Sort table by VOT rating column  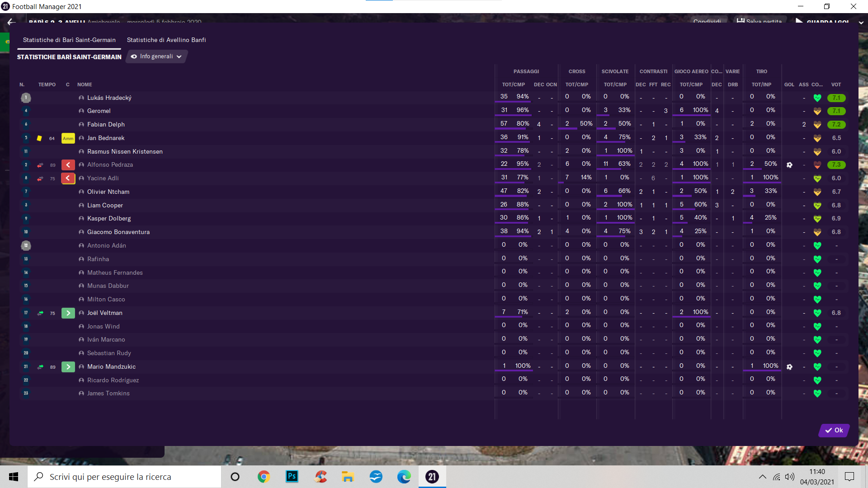836,84
